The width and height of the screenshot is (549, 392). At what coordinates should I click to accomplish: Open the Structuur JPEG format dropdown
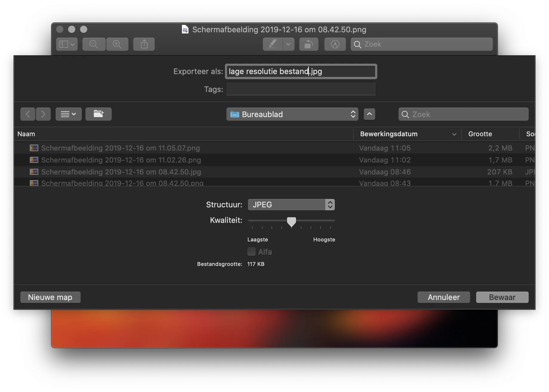coord(291,205)
